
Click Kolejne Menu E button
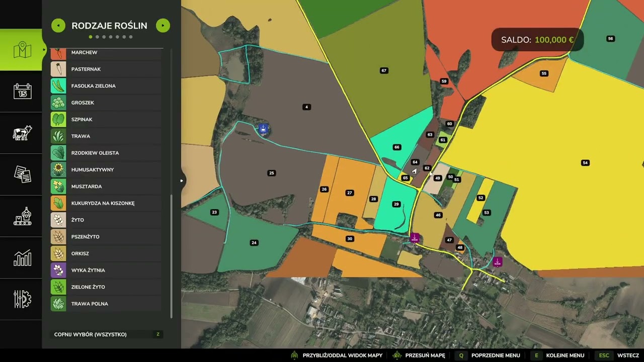pyautogui.click(x=557, y=355)
